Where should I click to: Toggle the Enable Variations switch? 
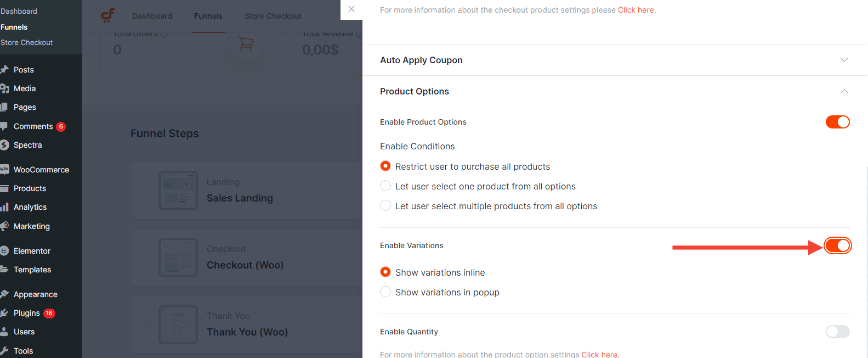(x=837, y=245)
